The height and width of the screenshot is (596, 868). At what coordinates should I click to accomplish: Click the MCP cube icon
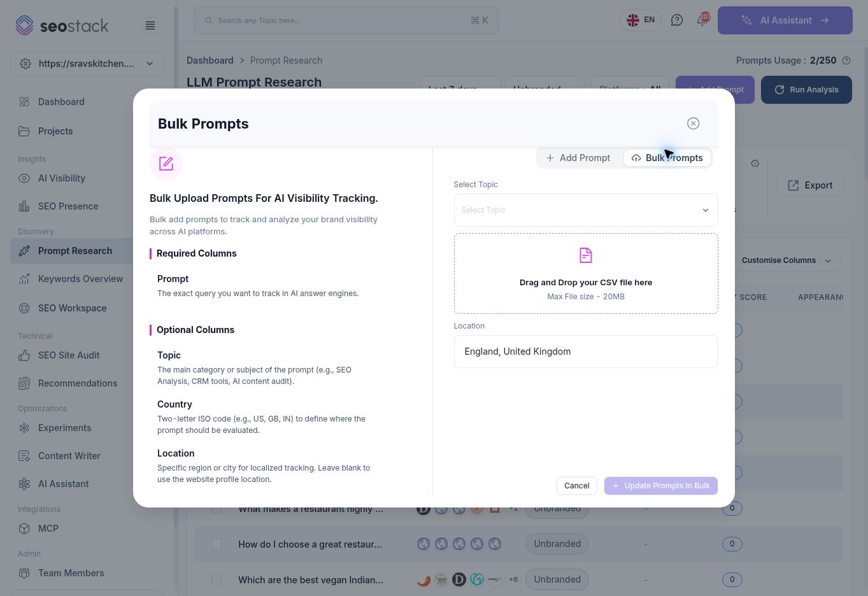tap(24, 529)
